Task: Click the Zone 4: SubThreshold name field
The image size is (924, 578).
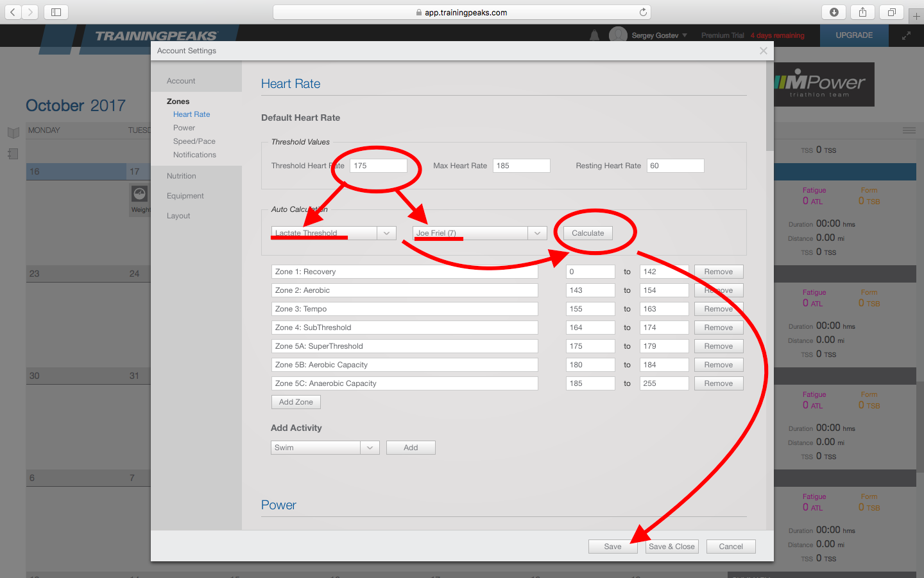Action: tap(404, 328)
